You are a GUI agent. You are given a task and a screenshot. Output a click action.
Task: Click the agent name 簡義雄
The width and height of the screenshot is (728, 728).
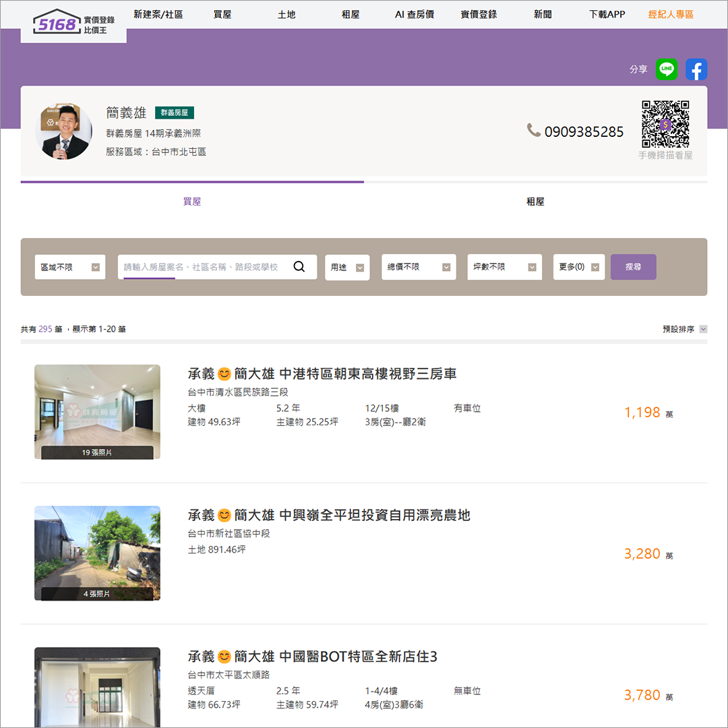(126, 113)
